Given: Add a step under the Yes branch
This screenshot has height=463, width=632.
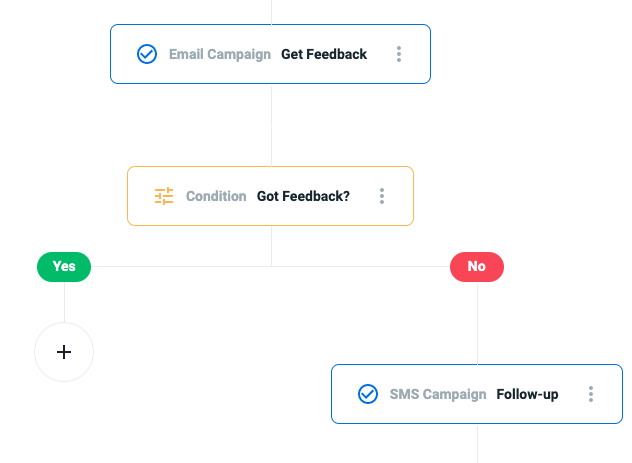Looking at the screenshot, I should (64, 352).
